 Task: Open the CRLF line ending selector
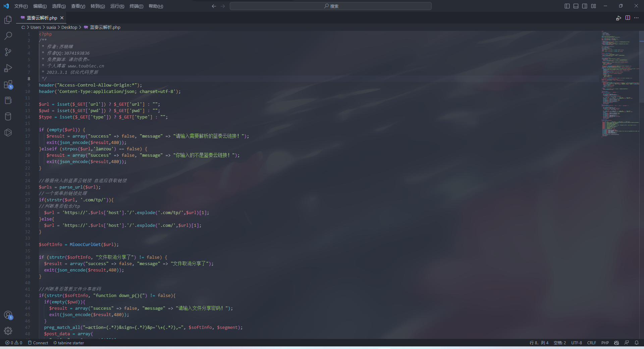coord(591,343)
